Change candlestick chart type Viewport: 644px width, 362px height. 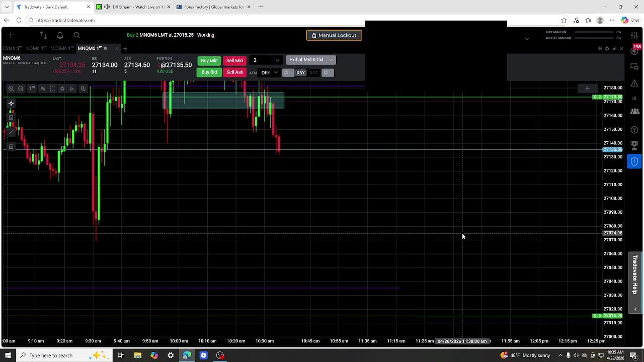pos(43,88)
